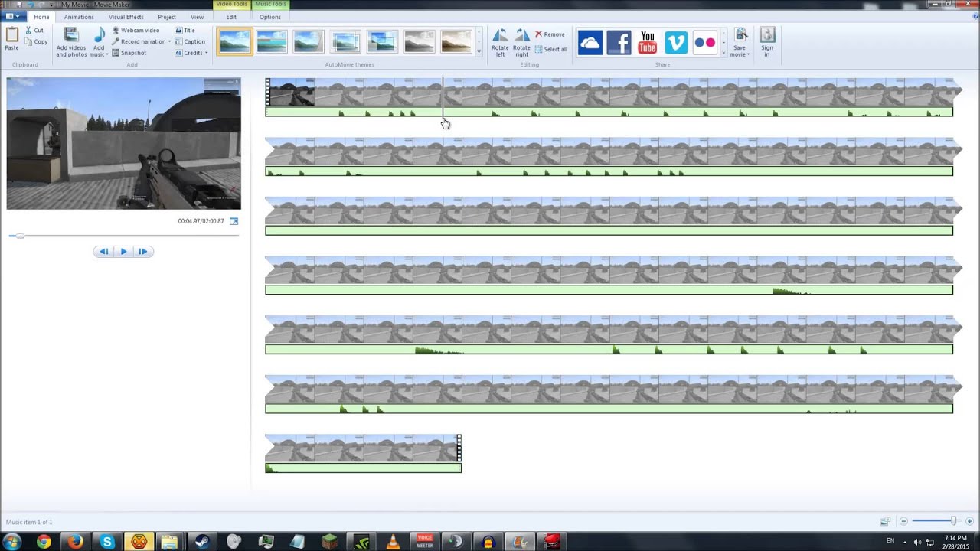This screenshot has height=551, width=980.
Task: Click the playhead marker on the first row
Action: 443,97
